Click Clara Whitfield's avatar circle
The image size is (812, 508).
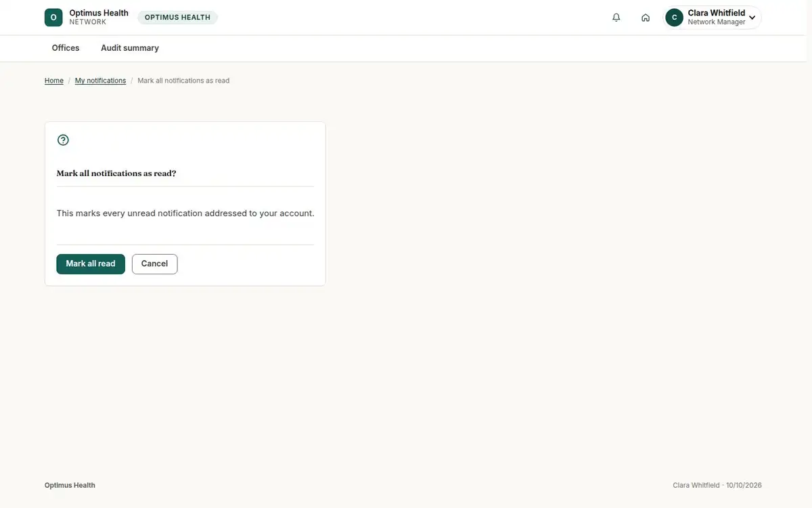(x=674, y=18)
